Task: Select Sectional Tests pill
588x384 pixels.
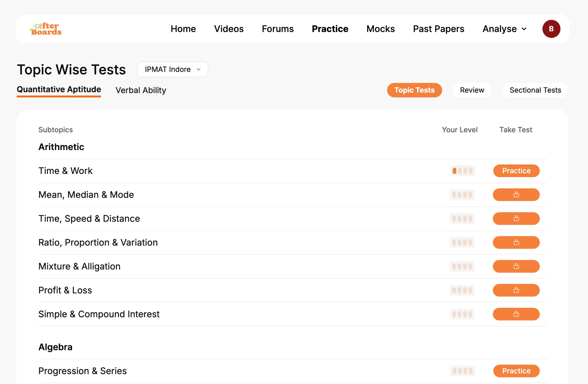Action: [x=535, y=90]
